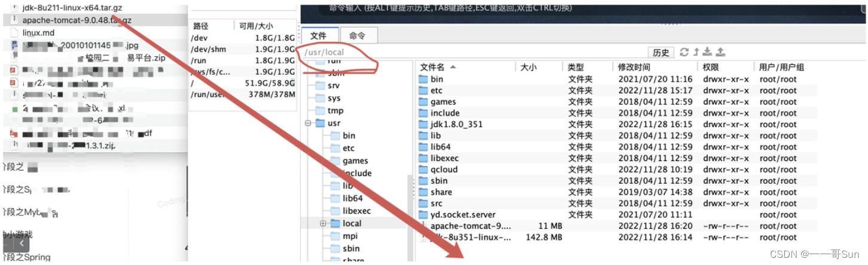Click lib folder icon in file list
The width and height of the screenshot is (868, 265).
[423, 135]
